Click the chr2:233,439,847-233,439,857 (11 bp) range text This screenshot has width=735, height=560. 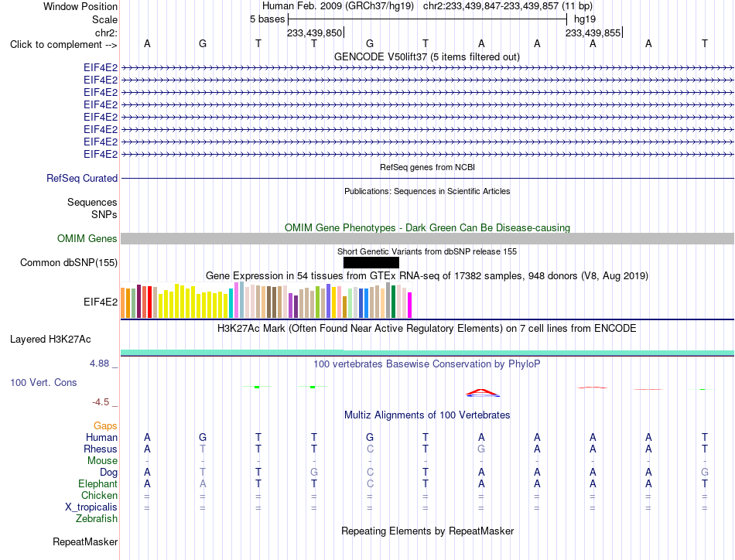tap(508, 6)
